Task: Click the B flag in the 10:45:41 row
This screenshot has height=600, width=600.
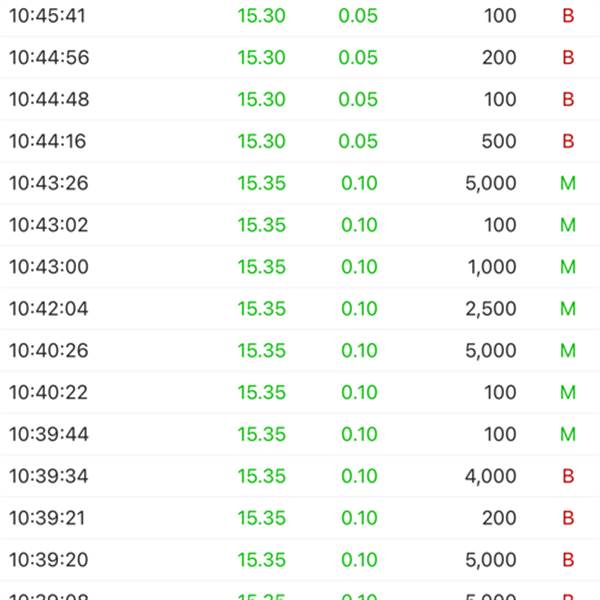Action: pos(568,16)
